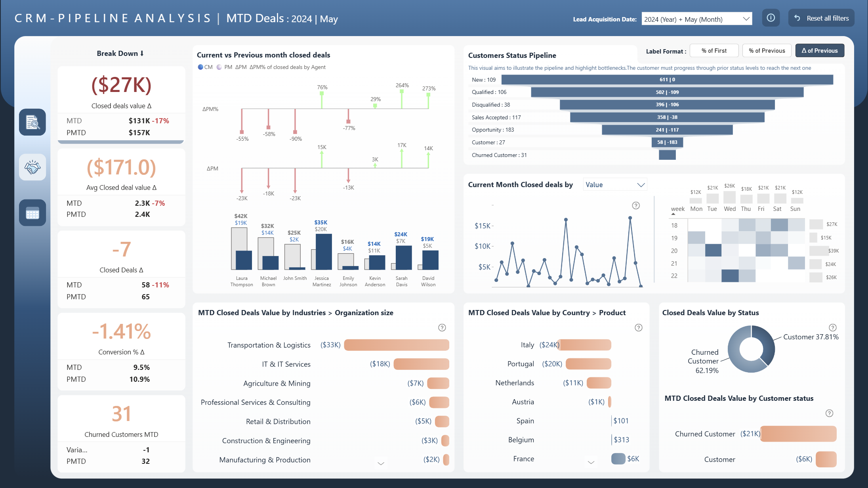Click Reset all filters button

(821, 18)
